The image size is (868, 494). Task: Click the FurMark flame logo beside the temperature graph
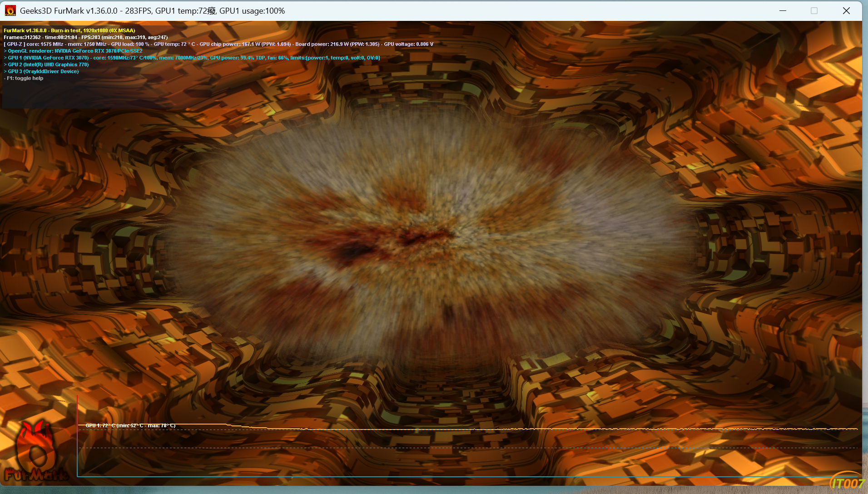[x=37, y=451]
